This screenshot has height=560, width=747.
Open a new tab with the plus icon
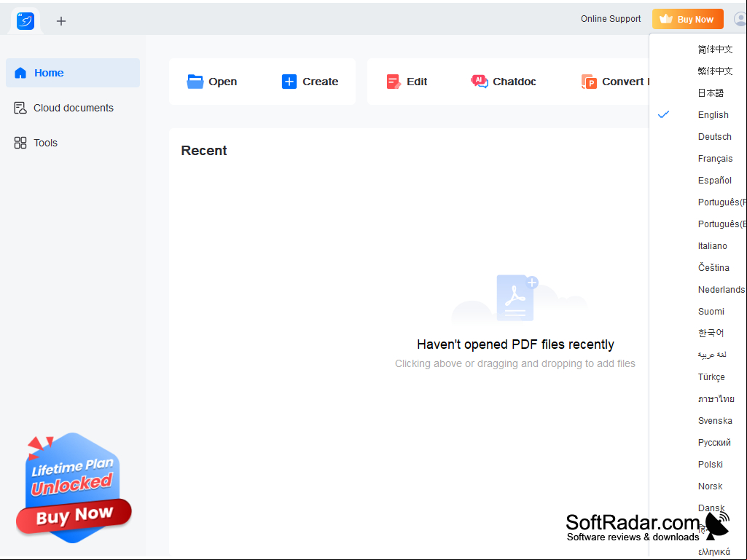point(61,21)
